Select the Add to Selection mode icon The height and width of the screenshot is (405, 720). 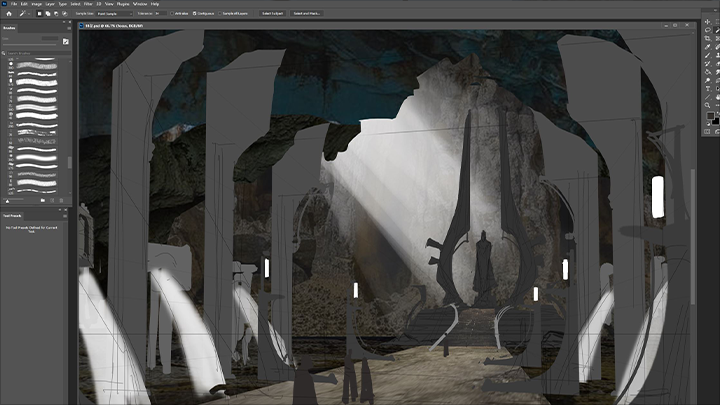[x=47, y=14]
